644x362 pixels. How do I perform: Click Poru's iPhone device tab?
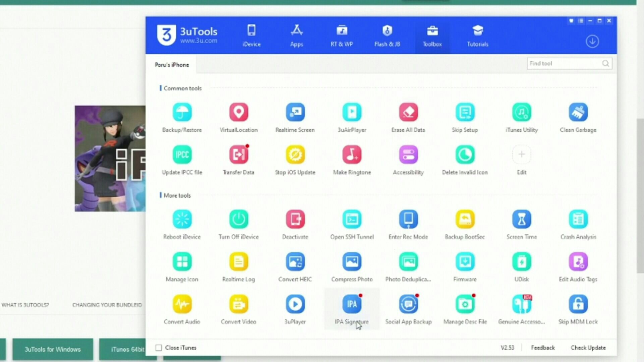pyautogui.click(x=172, y=65)
